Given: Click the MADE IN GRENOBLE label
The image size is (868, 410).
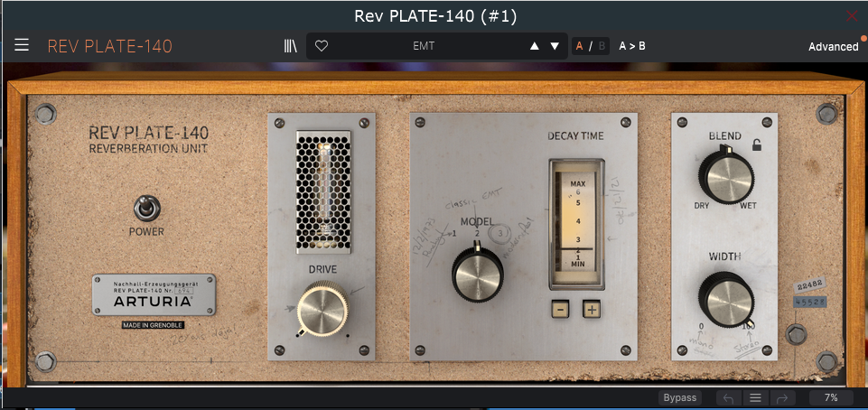Looking at the screenshot, I should click(154, 325).
